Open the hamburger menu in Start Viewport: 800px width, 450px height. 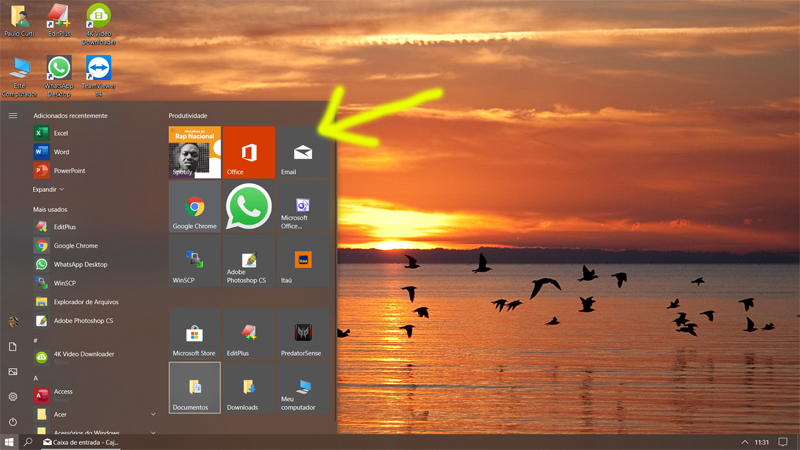[13, 116]
